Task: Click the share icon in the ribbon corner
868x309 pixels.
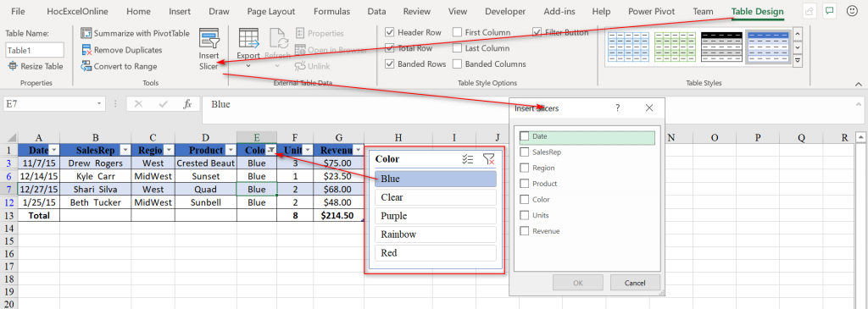Action: coord(810,10)
